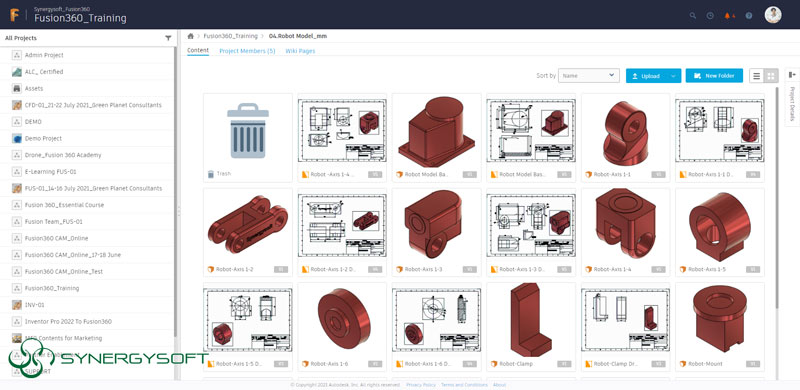Open the Trash folder thumbnail
The height and width of the screenshot is (390, 800).
(x=248, y=131)
